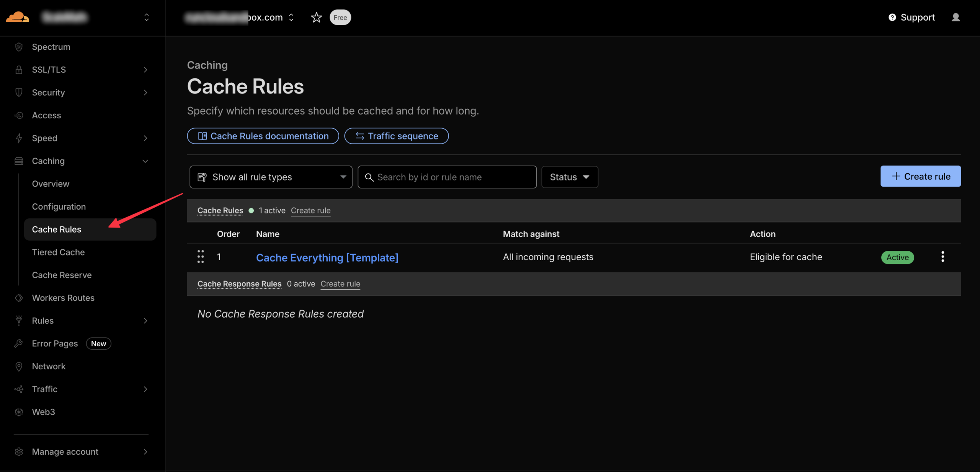The width and height of the screenshot is (980, 472).
Task: Click the Spectrum shield icon in sidebar
Action: point(19,47)
